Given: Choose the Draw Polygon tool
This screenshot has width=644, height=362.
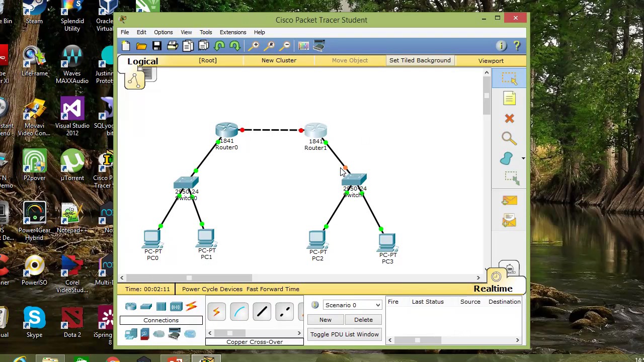Looking at the screenshot, I should (x=507, y=159).
